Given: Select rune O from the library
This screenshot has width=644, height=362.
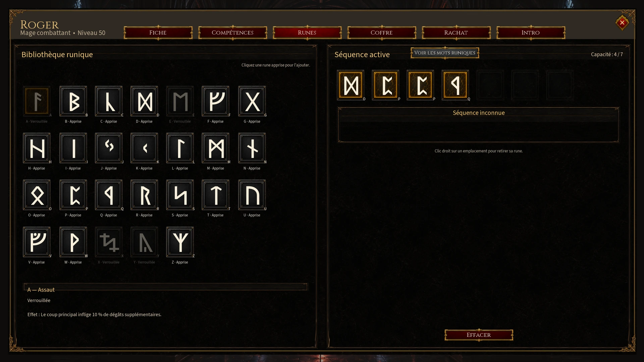Looking at the screenshot, I should click(x=37, y=195).
